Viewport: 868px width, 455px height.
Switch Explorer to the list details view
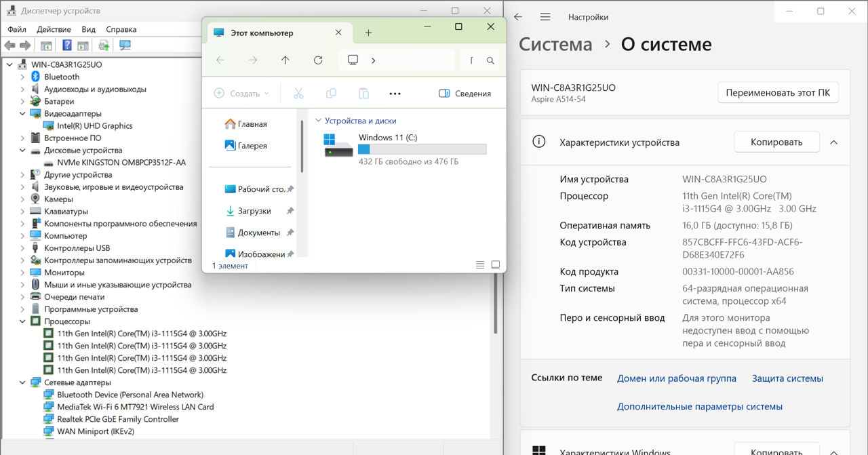[x=480, y=265]
